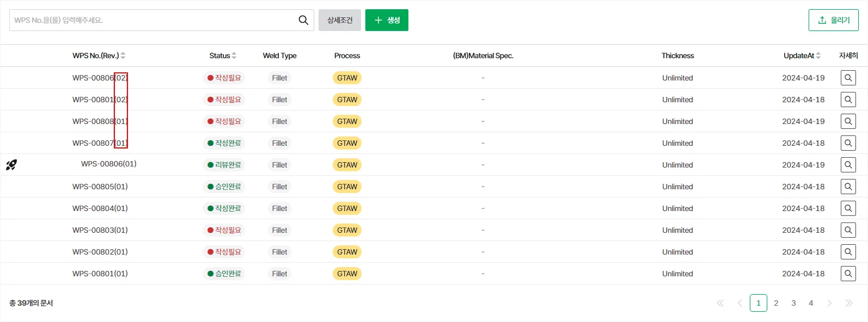Screen dimensions: 868x322
Task: Click magnifier icon for WPS-00801(01) row
Action: point(848,274)
